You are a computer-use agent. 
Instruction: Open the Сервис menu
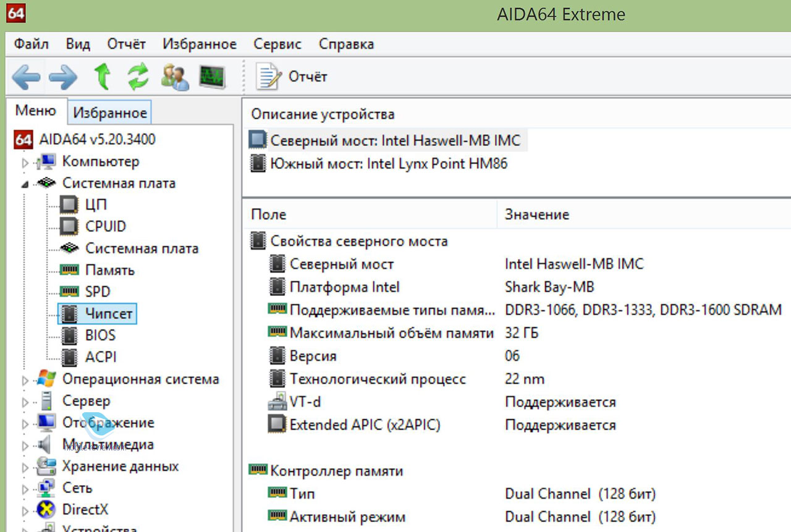pyautogui.click(x=277, y=44)
